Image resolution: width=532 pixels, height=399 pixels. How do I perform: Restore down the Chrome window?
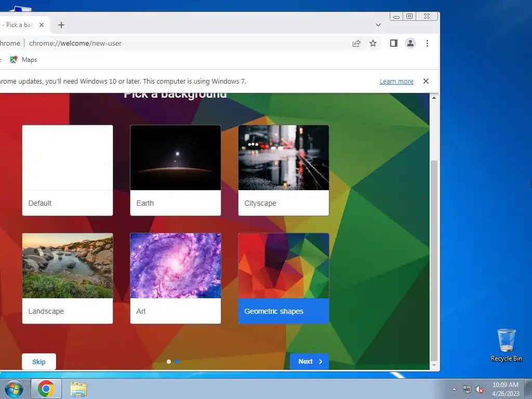(409, 16)
